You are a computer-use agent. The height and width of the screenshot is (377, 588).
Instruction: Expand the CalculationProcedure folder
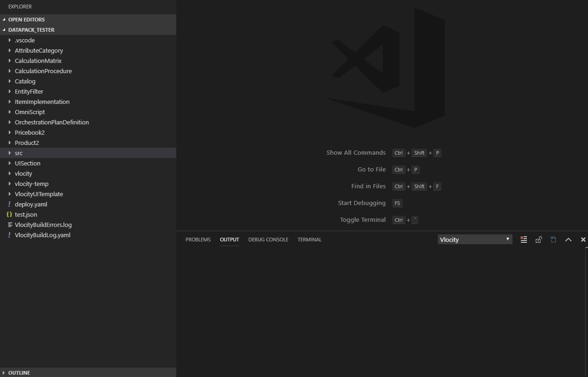pos(88,71)
